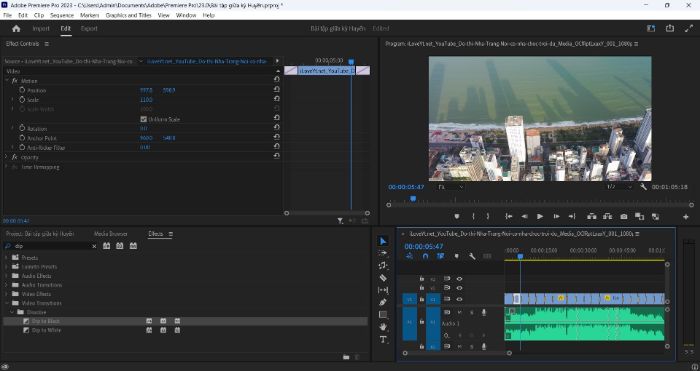This screenshot has width=700, height=371.
Task: Open playback resolution 1/2 dropdown
Action: click(x=619, y=187)
